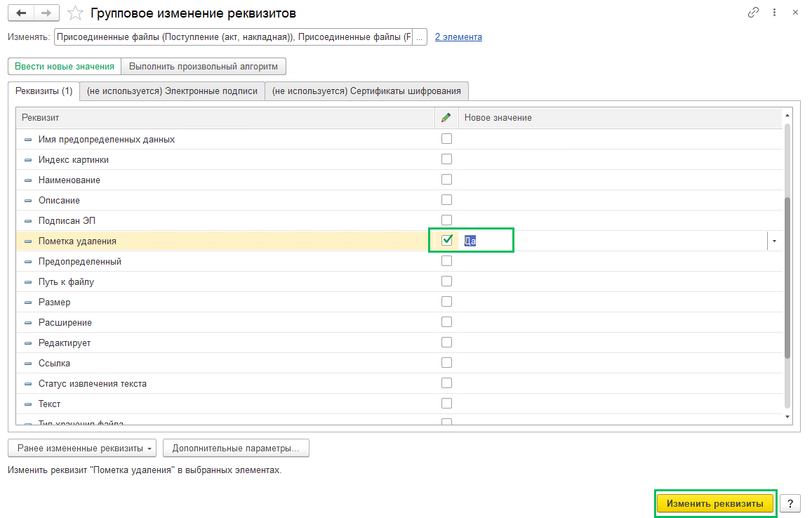The image size is (812, 518).
Task: Copy link with the chain icon
Action: pyautogui.click(x=753, y=13)
